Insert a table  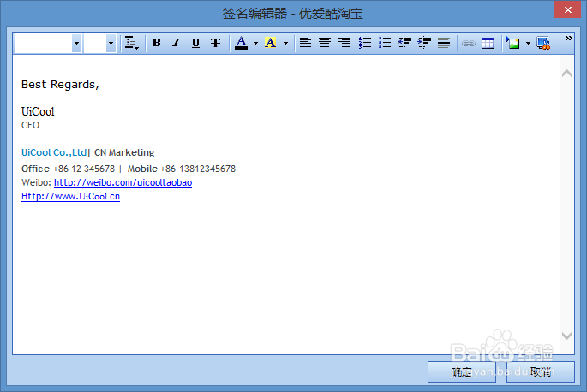click(x=488, y=44)
